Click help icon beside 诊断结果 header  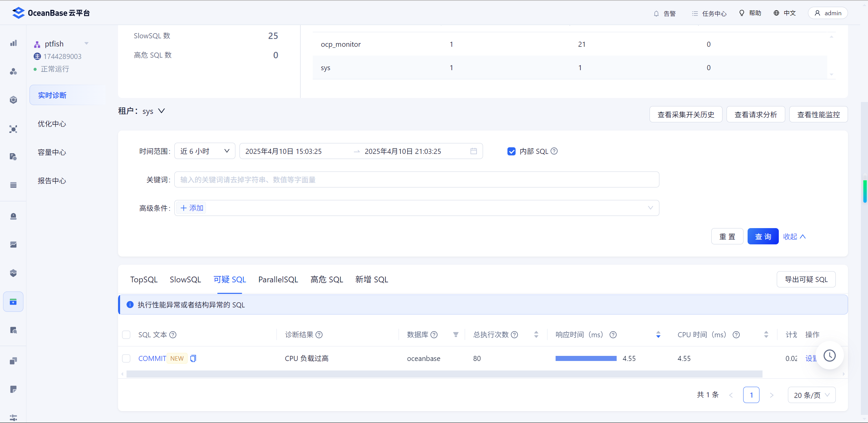(319, 335)
